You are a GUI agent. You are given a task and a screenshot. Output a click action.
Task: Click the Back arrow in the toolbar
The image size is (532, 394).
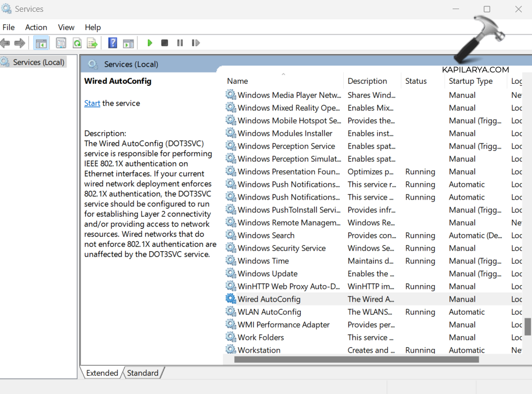tap(5, 43)
